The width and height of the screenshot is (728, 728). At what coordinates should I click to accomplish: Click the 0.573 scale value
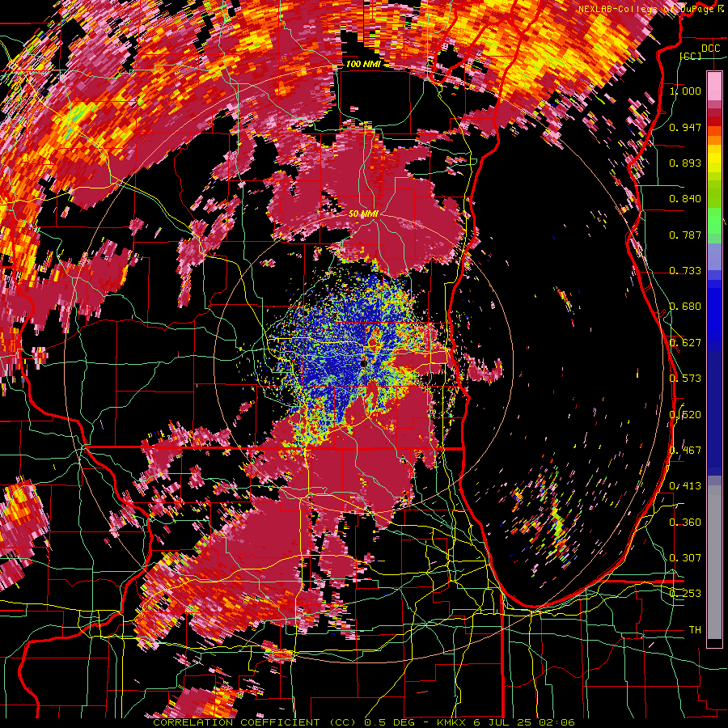(x=685, y=379)
